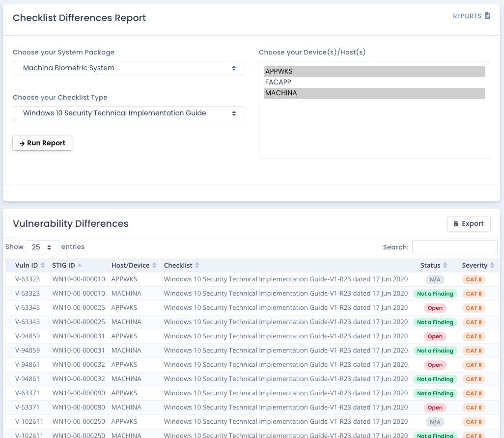
Task: Click the Reports document icon
Action: pos(487,16)
